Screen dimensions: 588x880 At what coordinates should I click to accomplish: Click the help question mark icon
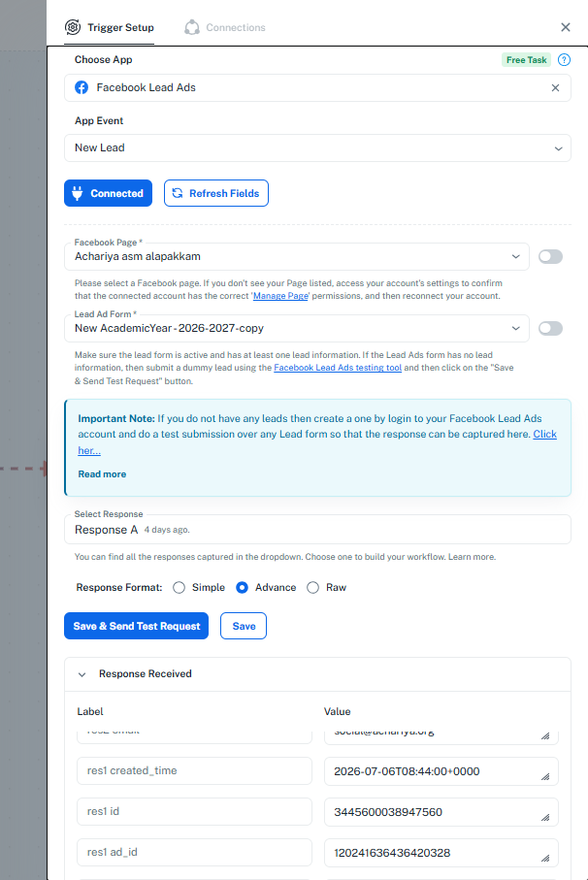tap(564, 60)
